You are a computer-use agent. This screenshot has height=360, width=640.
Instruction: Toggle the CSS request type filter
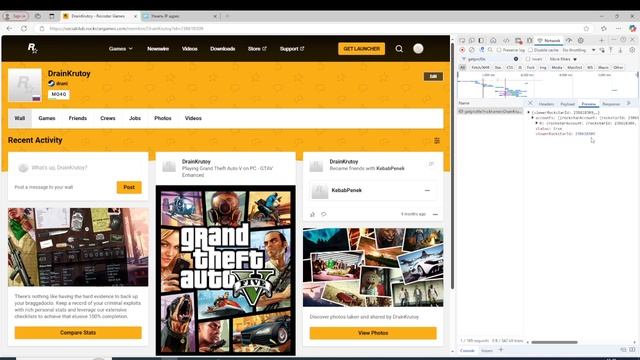pyautogui.click(x=510, y=67)
